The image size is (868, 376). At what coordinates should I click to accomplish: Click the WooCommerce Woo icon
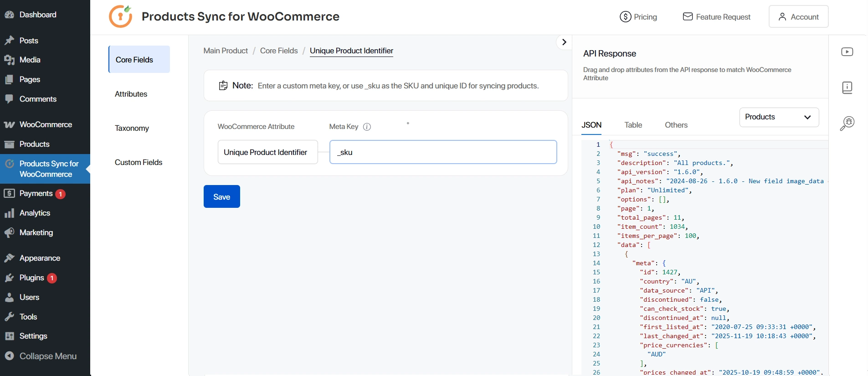tap(9, 124)
